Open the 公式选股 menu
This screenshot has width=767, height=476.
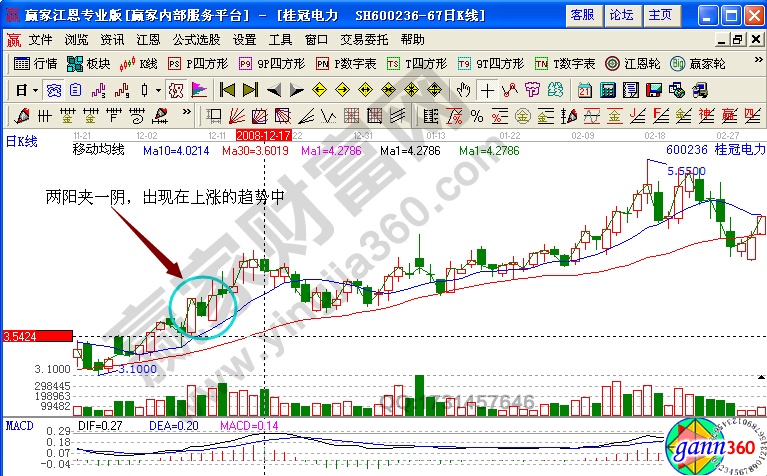[x=195, y=40]
